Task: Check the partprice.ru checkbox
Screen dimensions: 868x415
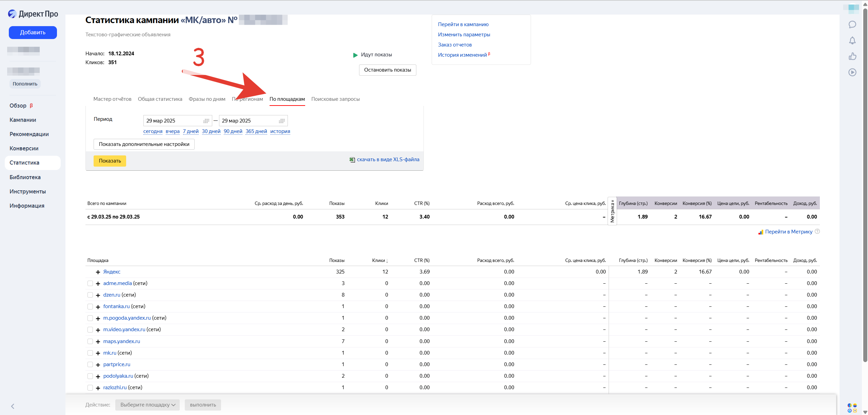Action: click(90, 364)
